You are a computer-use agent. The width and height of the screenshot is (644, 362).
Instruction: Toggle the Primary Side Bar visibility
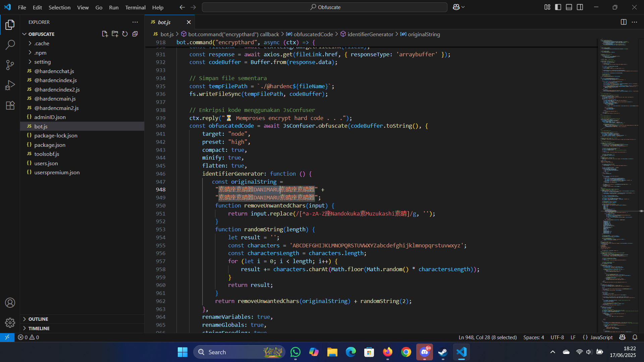[x=558, y=7]
